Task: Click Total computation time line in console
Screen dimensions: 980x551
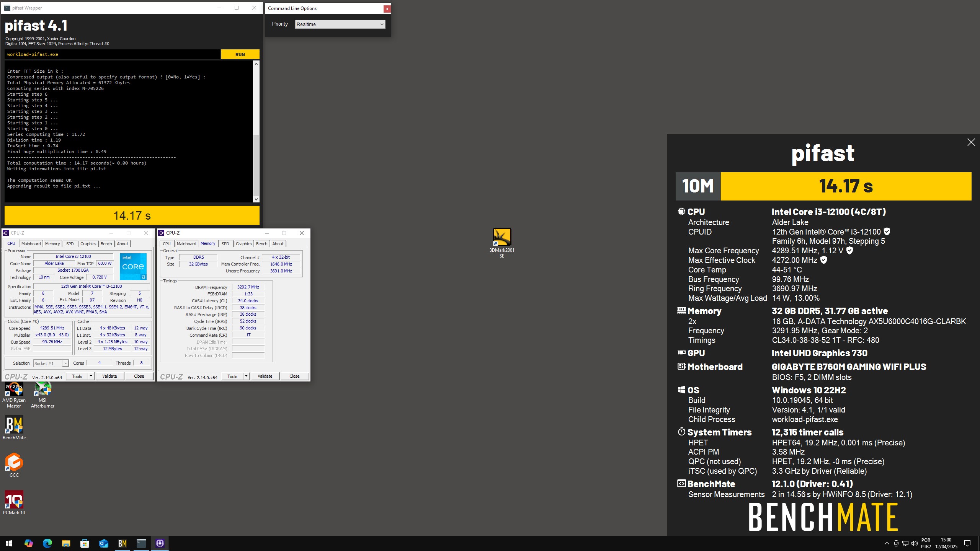Action: (77, 163)
